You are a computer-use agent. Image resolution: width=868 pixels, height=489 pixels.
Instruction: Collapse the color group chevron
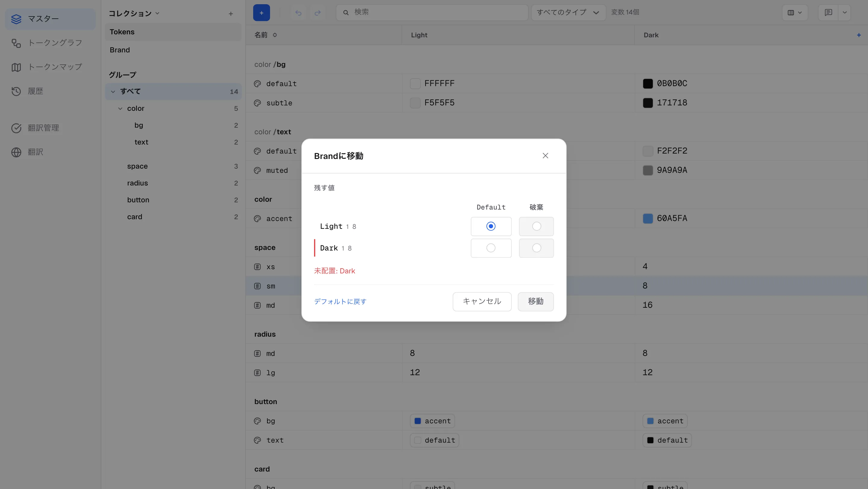point(120,108)
